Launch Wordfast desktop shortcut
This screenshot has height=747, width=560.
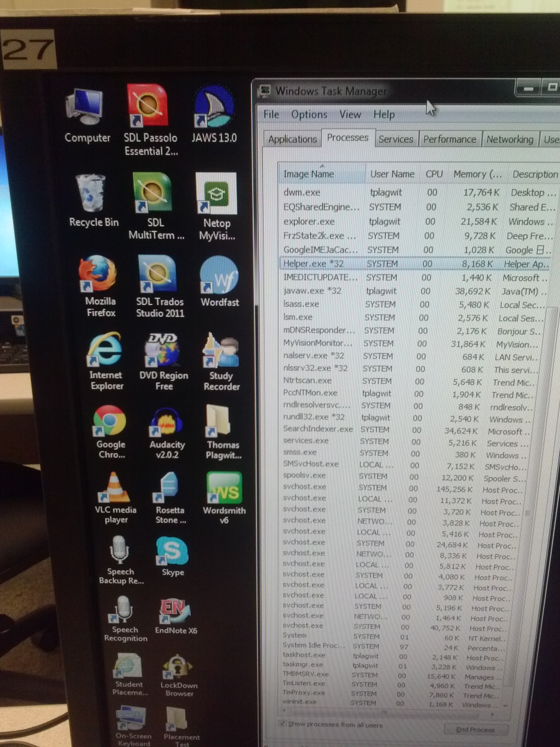click(220, 275)
